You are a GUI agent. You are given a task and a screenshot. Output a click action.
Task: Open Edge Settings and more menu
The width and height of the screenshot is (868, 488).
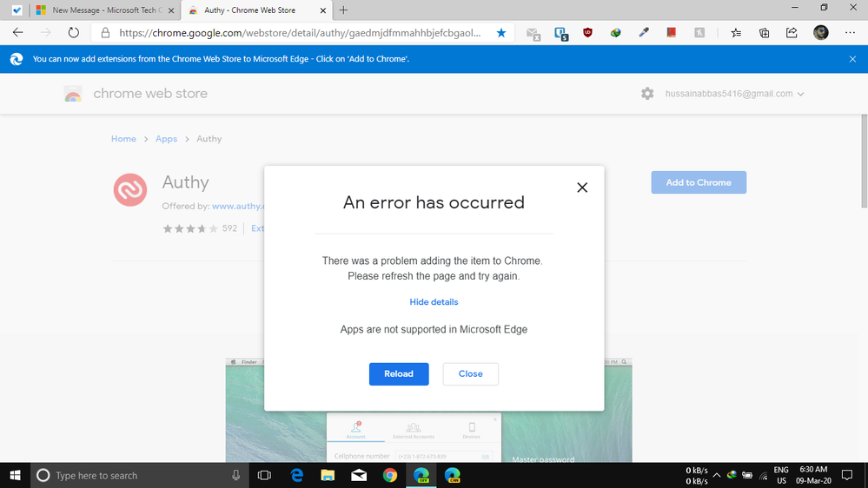[x=851, y=33]
